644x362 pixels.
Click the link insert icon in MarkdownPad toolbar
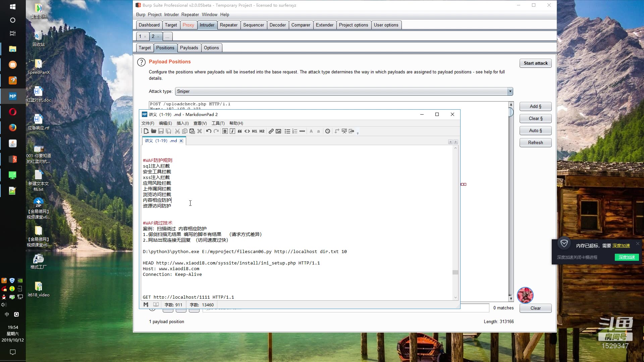point(271,131)
